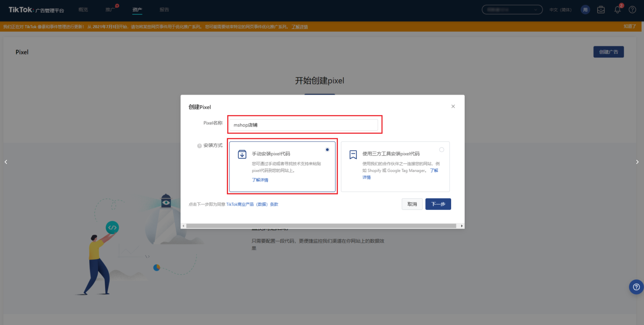
Task: Select the third-party tool install radio
Action: (441, 150)
